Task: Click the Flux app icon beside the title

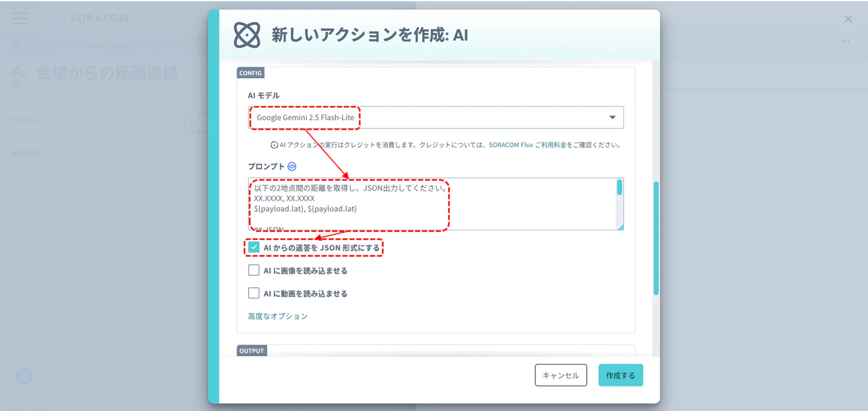Action: tap(20, 75)
